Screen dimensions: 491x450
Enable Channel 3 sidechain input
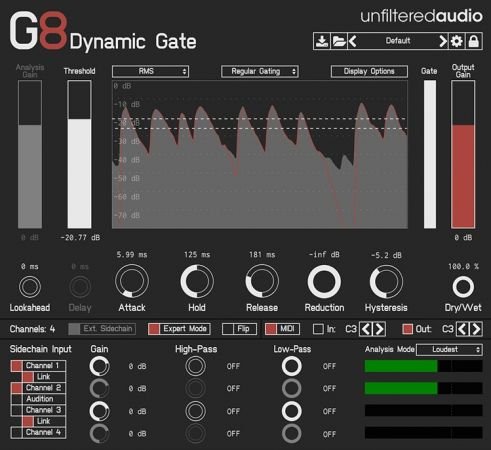pyautogui.click(x=38, y=410)
